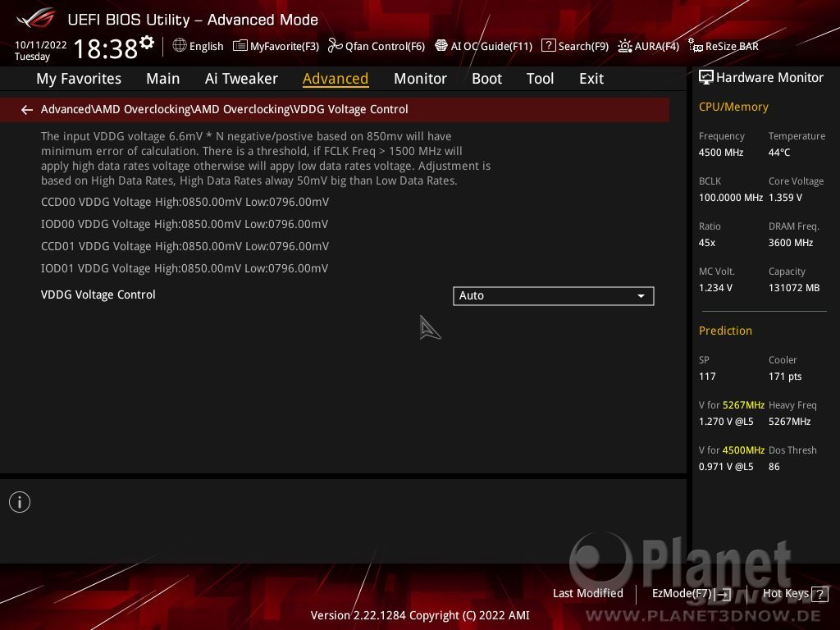Switch to the Main tab

[163, 79]
